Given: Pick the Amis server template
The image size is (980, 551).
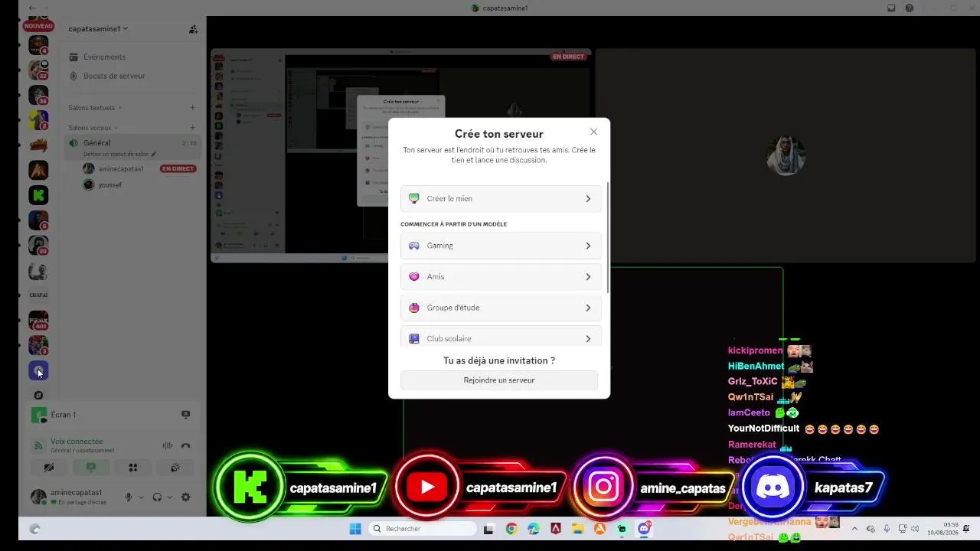Looking at the screenshot, I should (501, 276).
